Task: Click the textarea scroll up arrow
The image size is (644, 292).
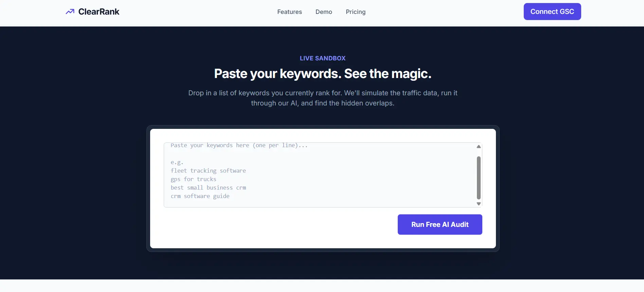Action: click(x=479, y=147)
